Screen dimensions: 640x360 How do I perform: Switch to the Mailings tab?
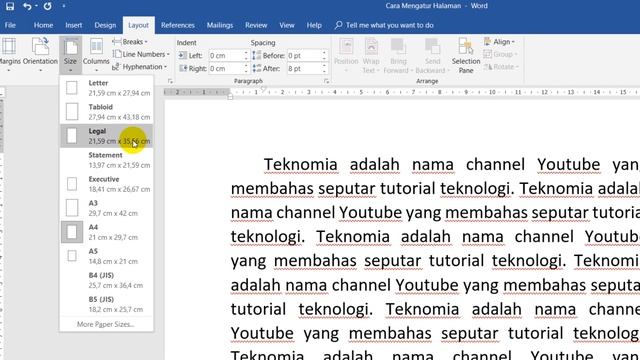click(x=220, y=25)
